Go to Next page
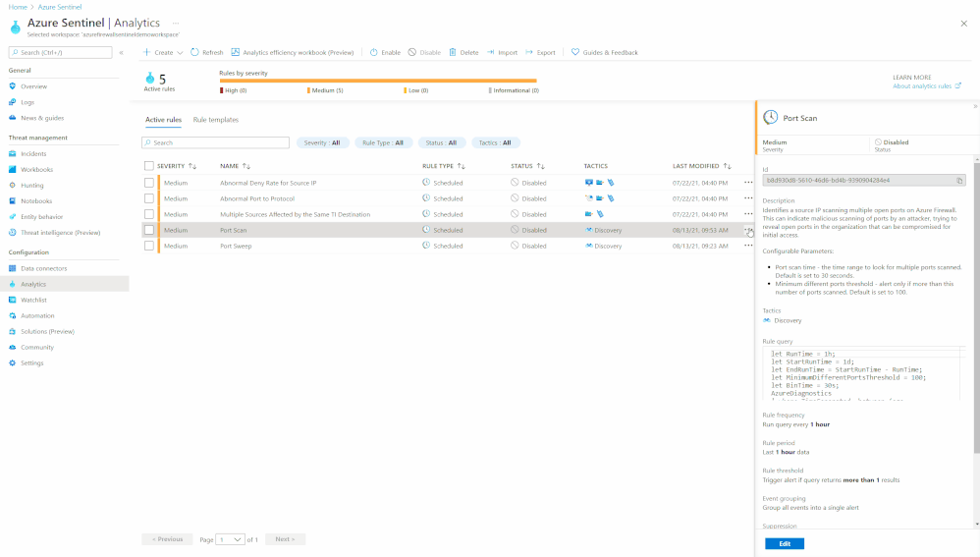 (285, 539)
